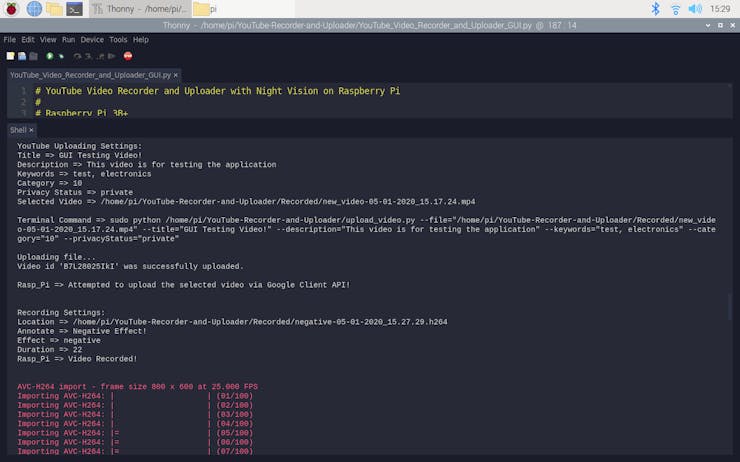Screen dimensions: 740x462
Task: Click line 1 comment in the code editor
Action: coord(218,91)
